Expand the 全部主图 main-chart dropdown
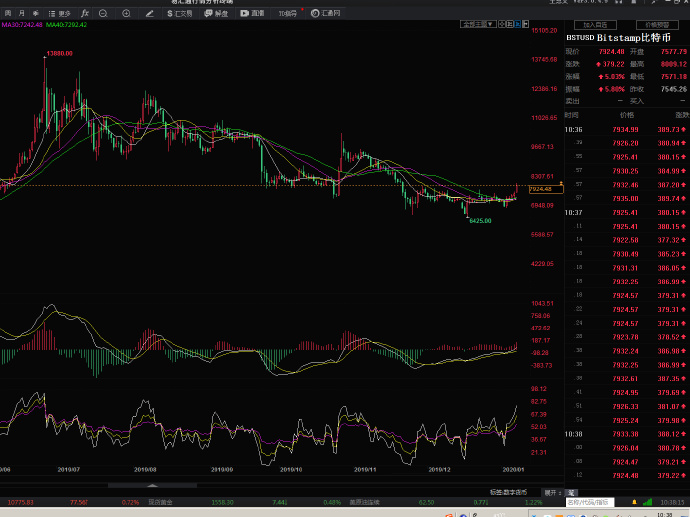The image size is (690, 517). click(x=478, y=24)
